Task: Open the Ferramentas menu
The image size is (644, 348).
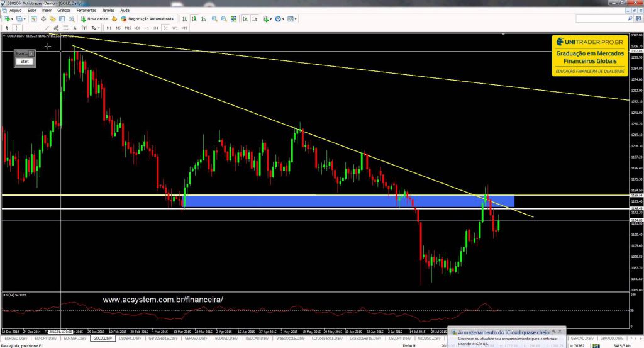Action: click(86, 10)
